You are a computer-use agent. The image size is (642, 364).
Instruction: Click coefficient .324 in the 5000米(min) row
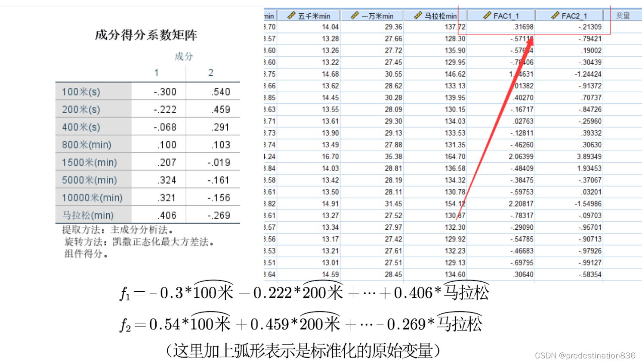(x=167, y=180)
